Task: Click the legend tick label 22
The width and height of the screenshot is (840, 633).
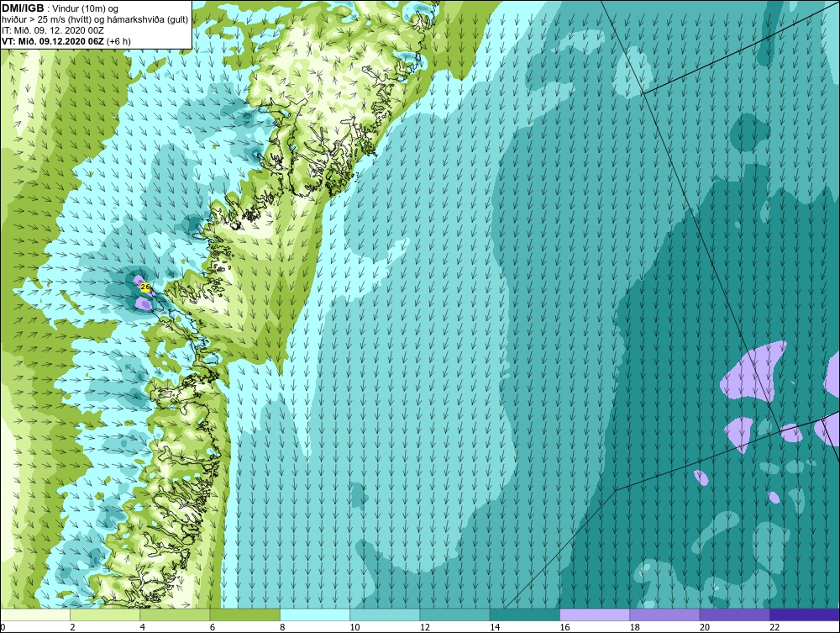Action: point(774,628)
